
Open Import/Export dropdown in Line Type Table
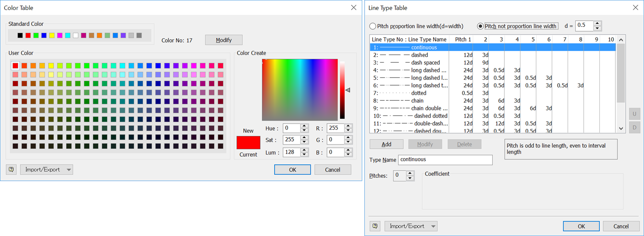point(411,226)
